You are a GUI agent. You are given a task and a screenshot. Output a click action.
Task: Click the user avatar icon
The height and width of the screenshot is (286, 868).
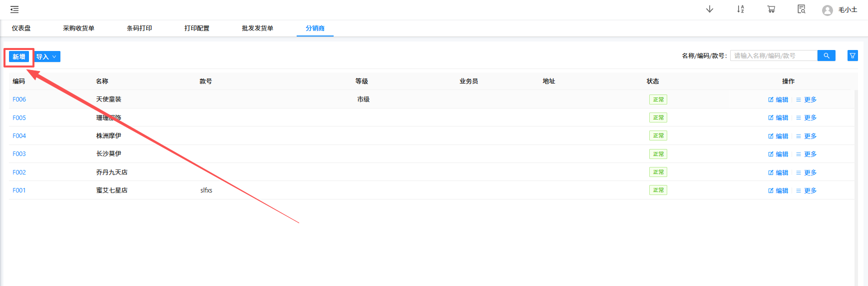tap(828, 10)
